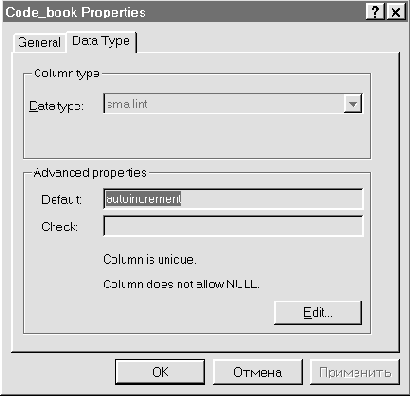
Task: Click "Column does not allow NULL." text
Action: (x=181, y=284)
